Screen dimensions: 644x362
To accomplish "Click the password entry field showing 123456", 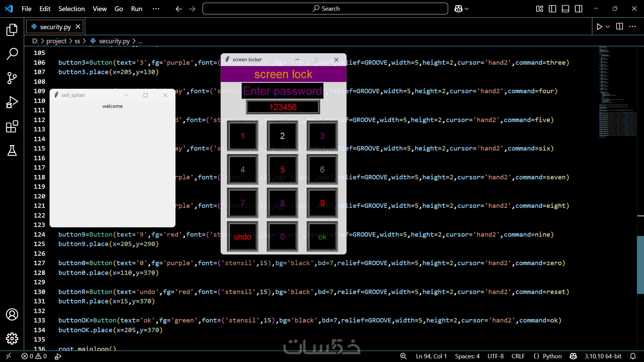I will coord(283,107).
